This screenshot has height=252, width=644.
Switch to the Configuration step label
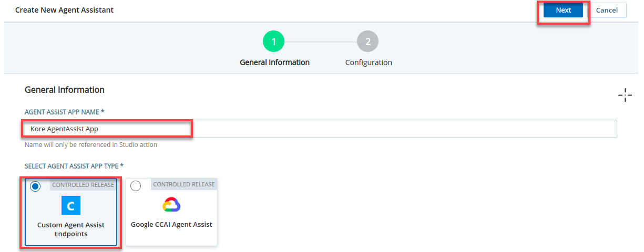(369, 62)
